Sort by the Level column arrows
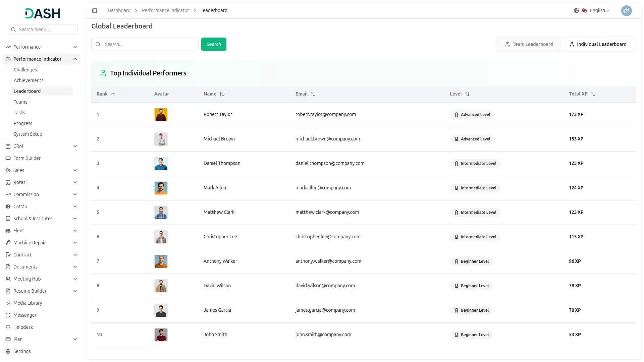 467,94
